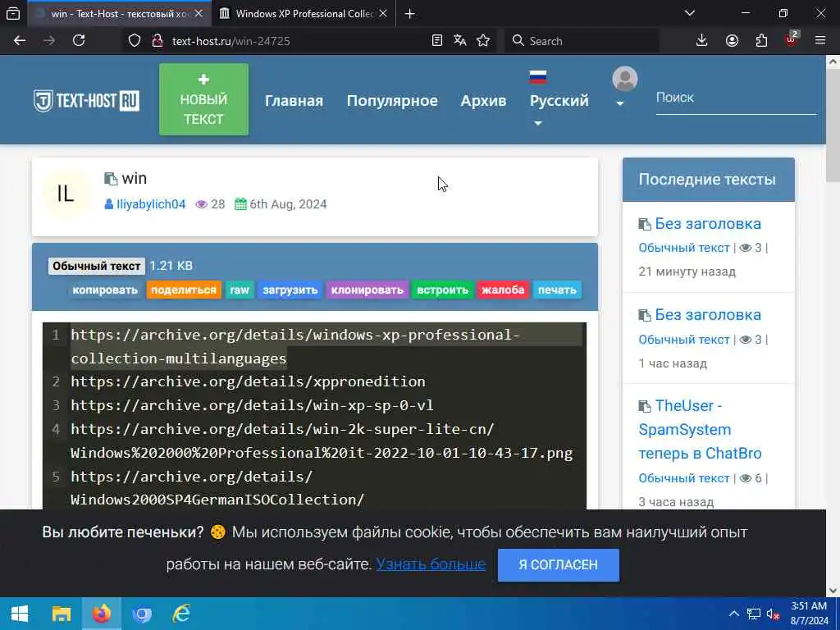The height and width of the screenshot is (630, 840).
Task: Open Без заголовка posted 21 минуту назад
Action: click(708, 223)
